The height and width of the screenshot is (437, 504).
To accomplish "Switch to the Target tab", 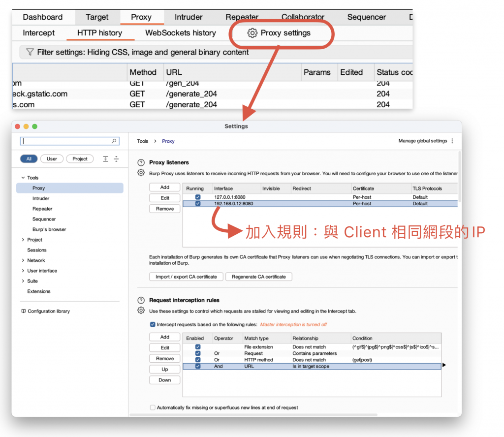I will click(x=97, y=17).
